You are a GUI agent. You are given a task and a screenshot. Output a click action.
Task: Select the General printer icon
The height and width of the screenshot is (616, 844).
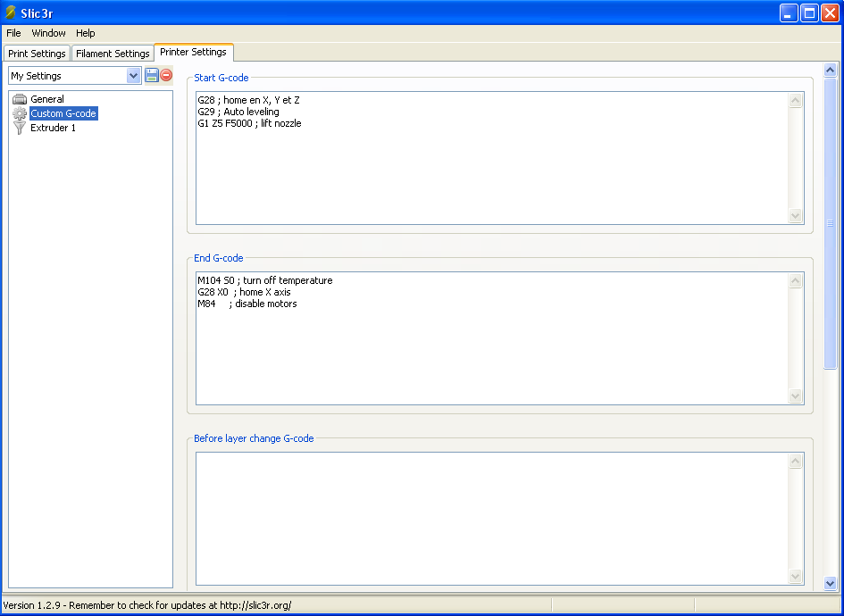click(20, 99)
